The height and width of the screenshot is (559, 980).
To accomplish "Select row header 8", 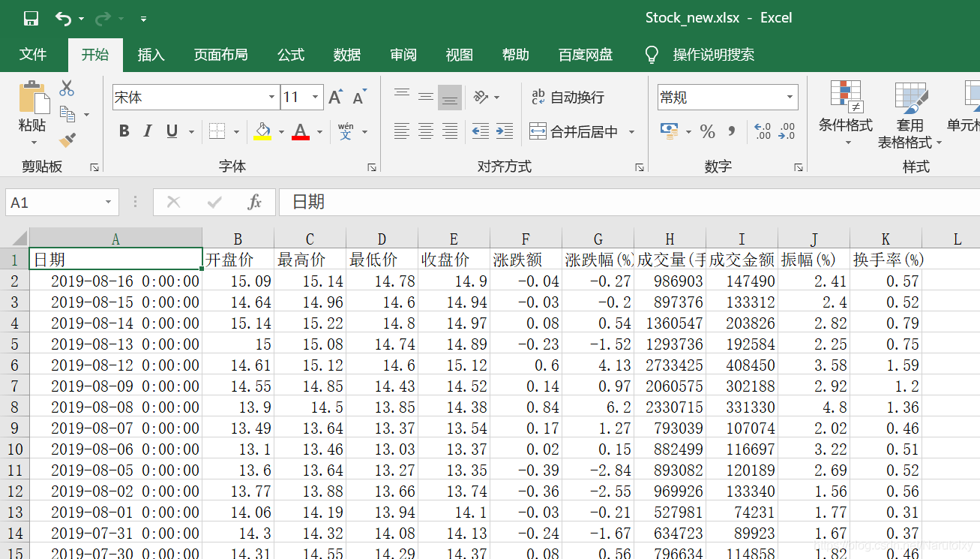I will point(14,407).
